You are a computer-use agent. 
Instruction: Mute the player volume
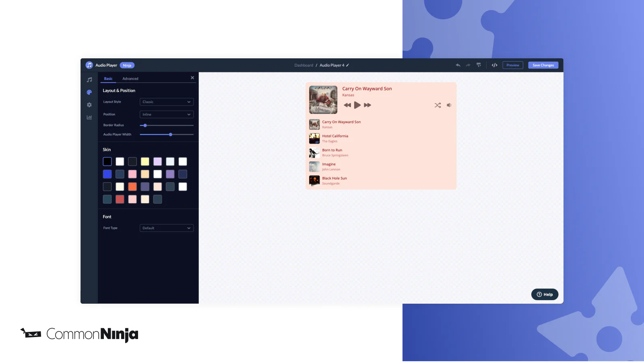click(449, 105)
